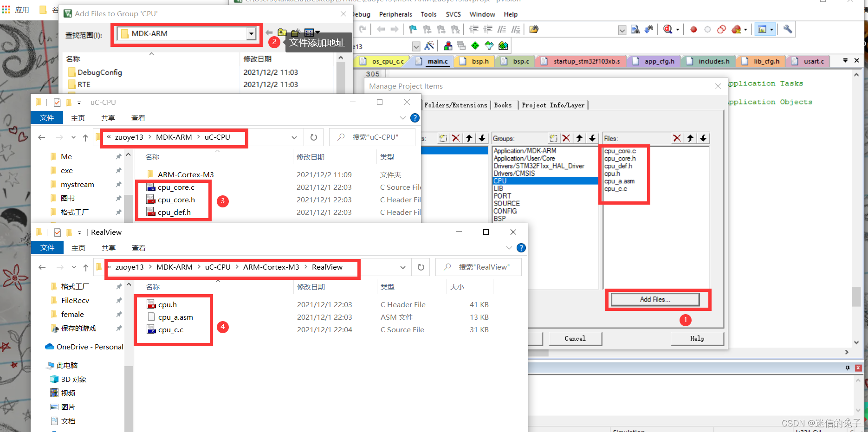Open 主页 tab in uC-CPU explorer
Screen dimensions: 868x432
click(78, 118)
